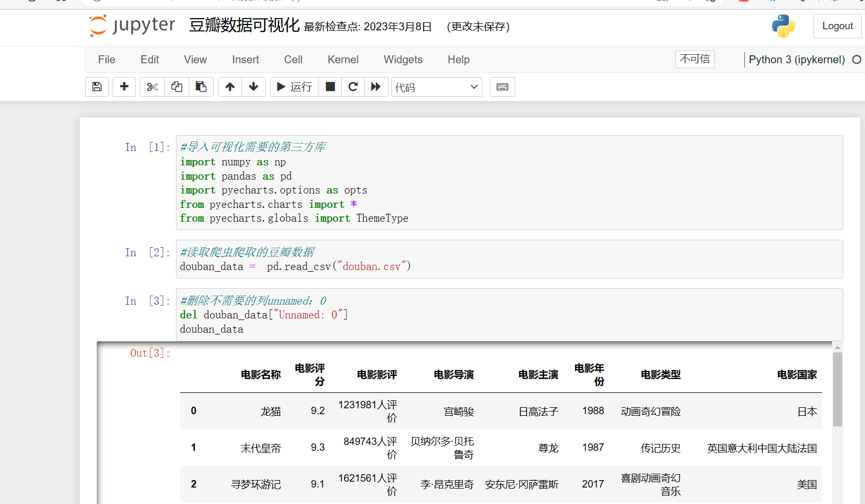Click the 1988 year cell
The image size is (865, 504).
click(593, 411)
